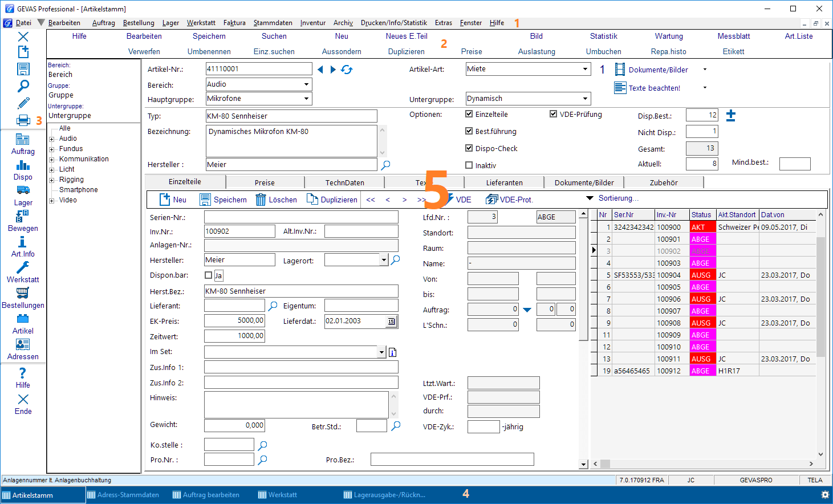833x504 pixels.
Task: Click blue plus icon beside Disp.Best.
Action: (731, 116)
